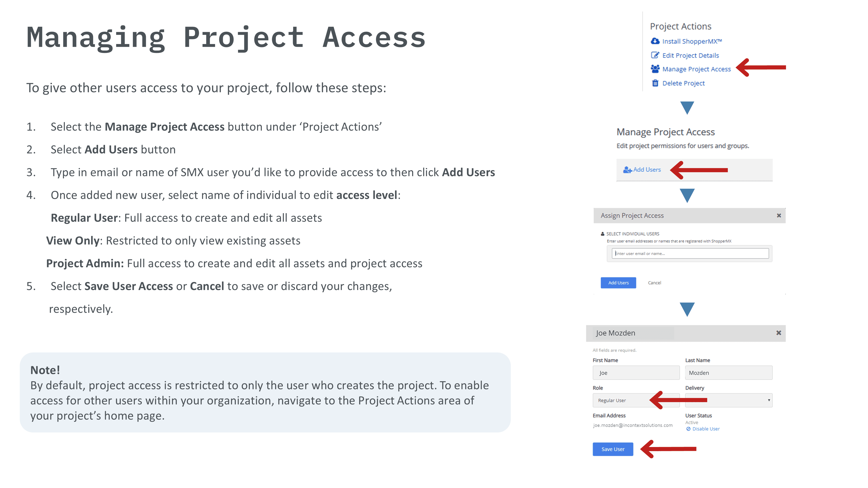This screenshot has height=488, width=868.
Task: Click the Disable User circle icon
Action: 688,429
